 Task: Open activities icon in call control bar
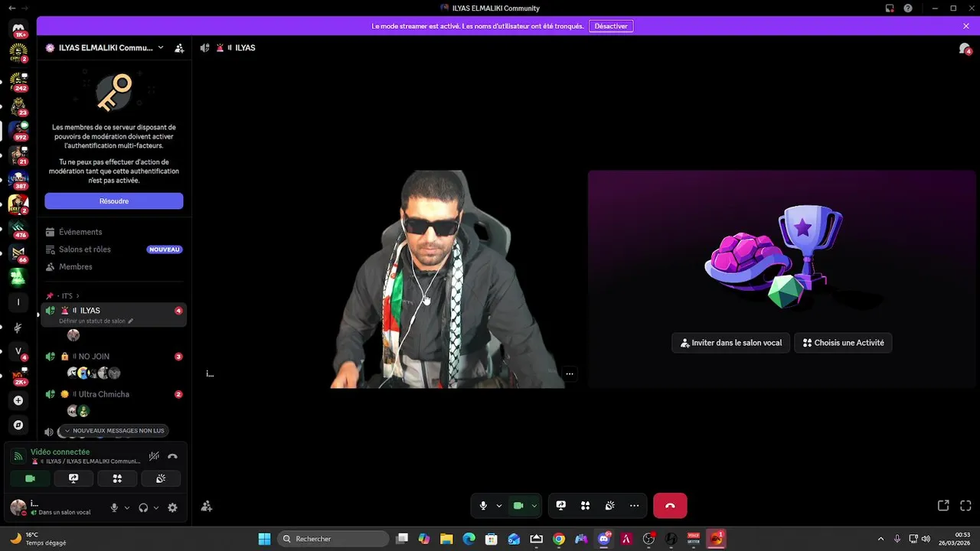click(x=586, y=506)
